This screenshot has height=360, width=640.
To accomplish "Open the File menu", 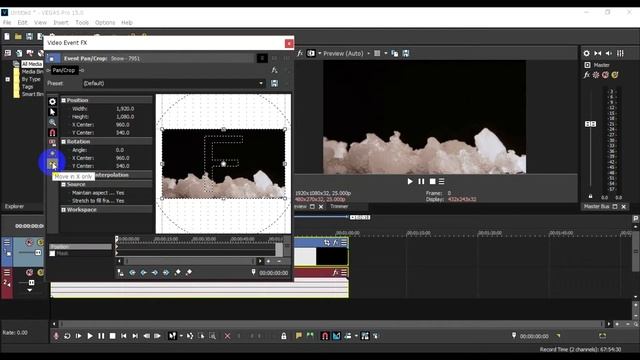I will point(7,22).
